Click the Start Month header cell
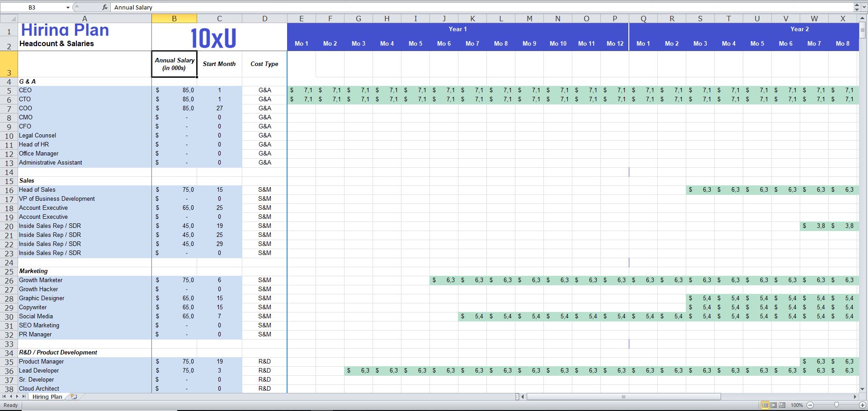This screenshot has width=868, height=411. click(x=219, y=64)
